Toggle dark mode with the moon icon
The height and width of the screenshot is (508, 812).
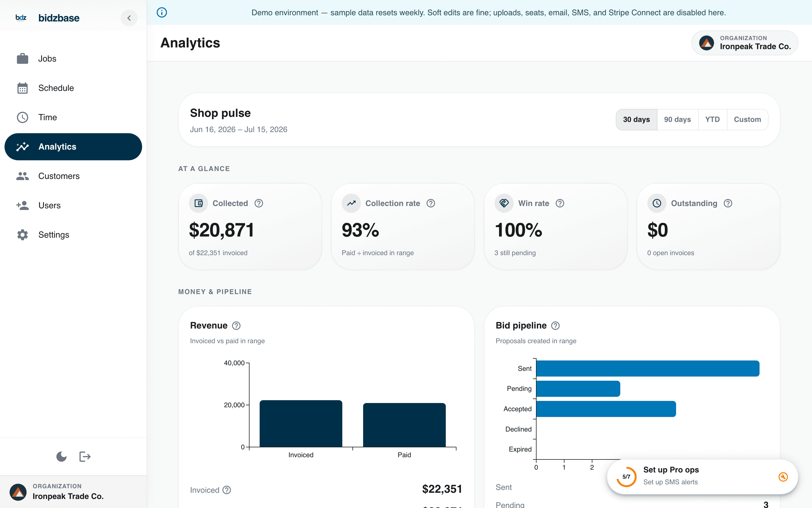(61, 457)
